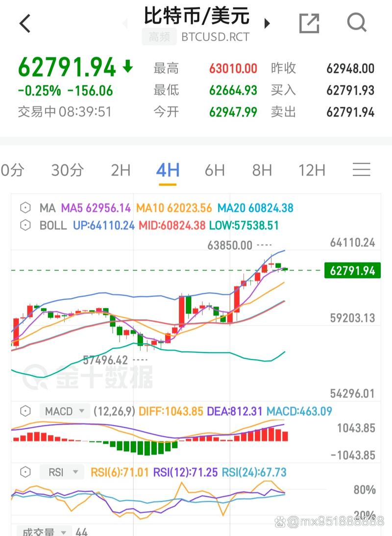Select the 4H timeframe tab
This screenshot has width=392, height=536.
point(168,170)
